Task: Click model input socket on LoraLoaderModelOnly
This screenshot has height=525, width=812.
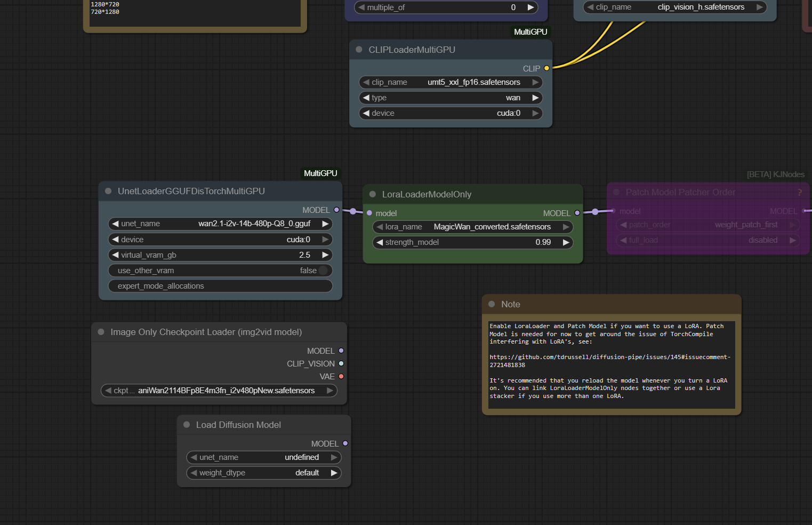Action: (369, 213)
